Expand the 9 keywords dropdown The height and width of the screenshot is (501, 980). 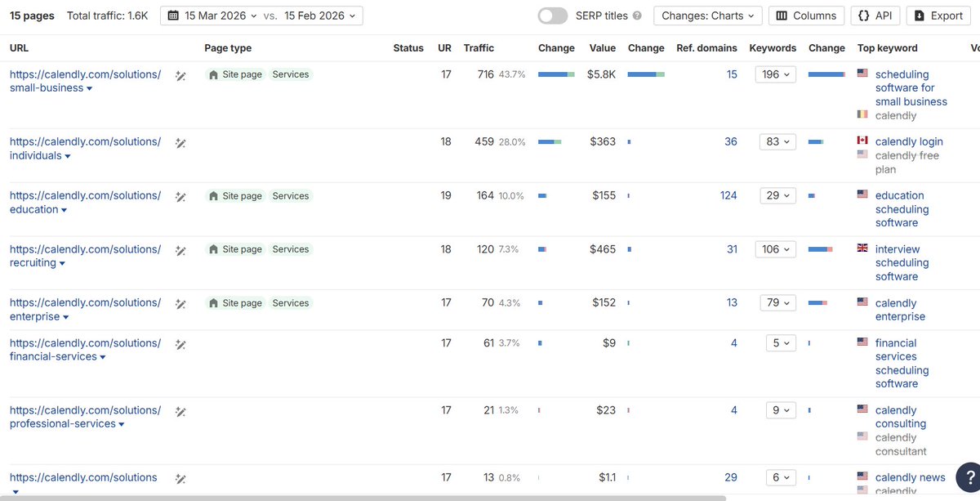click(781, 410)
